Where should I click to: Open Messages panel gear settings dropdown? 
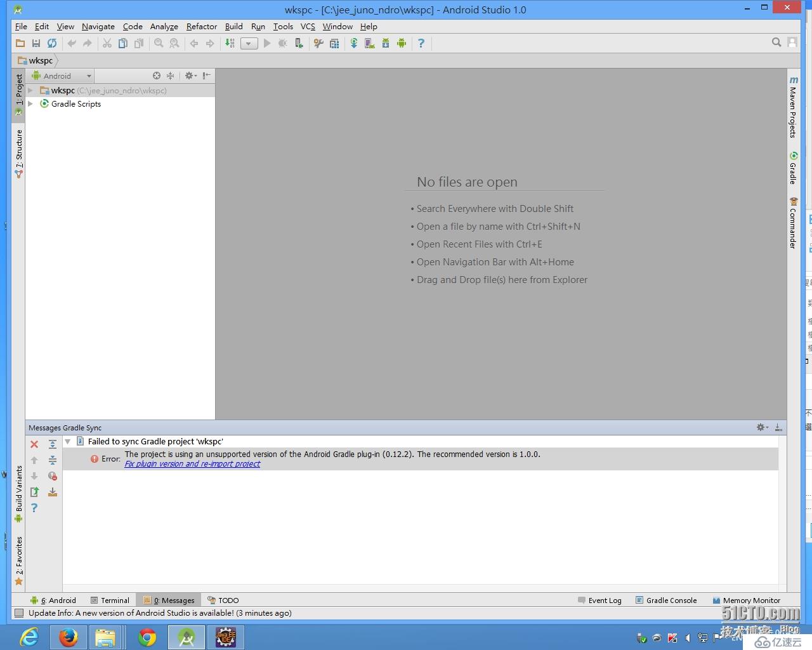coord(762,428)
